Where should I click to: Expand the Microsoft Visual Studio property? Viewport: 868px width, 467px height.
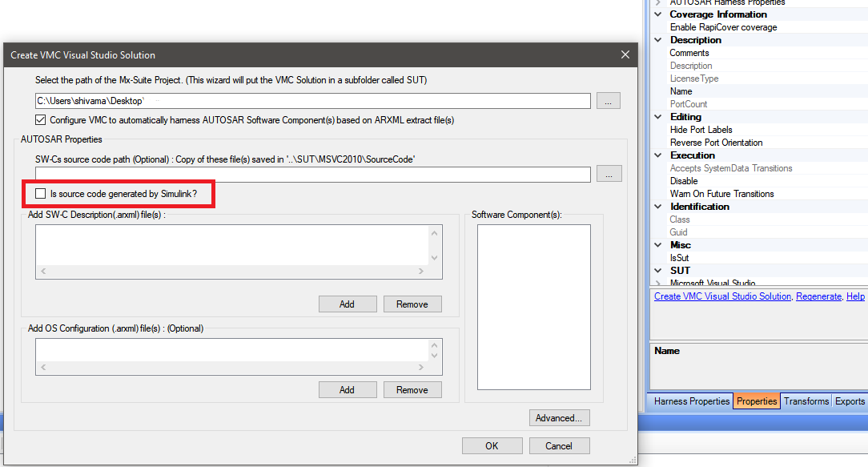point(658,283)
